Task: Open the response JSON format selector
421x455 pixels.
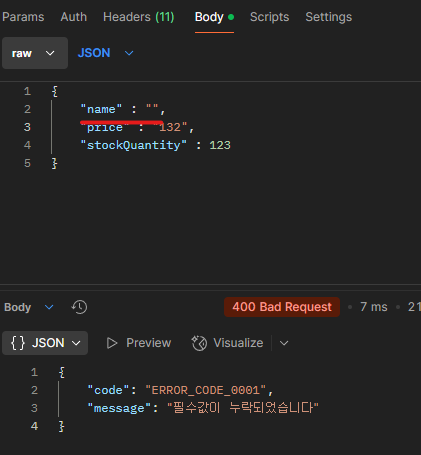Action: click(45, 343)
